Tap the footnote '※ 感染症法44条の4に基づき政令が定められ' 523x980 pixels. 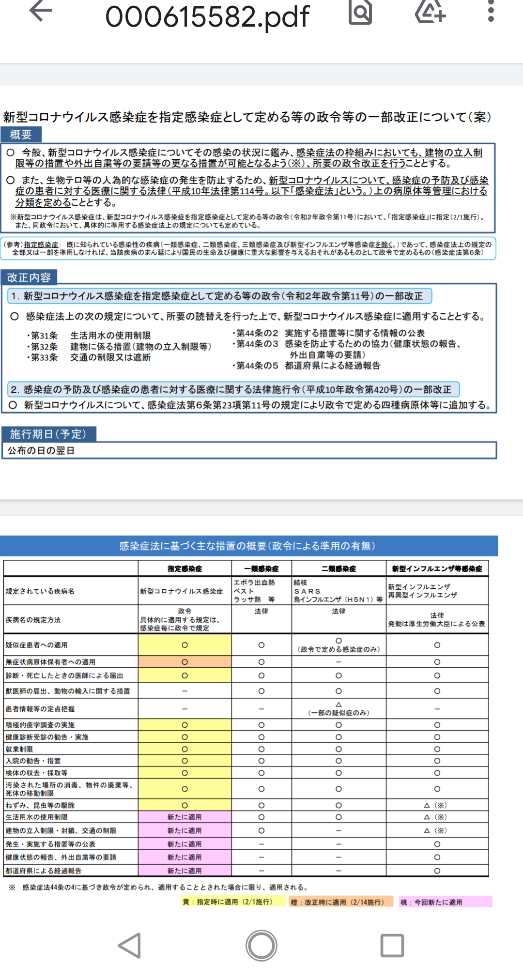point(159,887)
